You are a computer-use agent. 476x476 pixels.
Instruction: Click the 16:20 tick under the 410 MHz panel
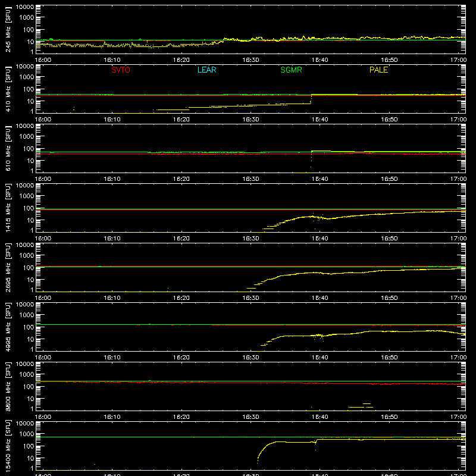181,120
